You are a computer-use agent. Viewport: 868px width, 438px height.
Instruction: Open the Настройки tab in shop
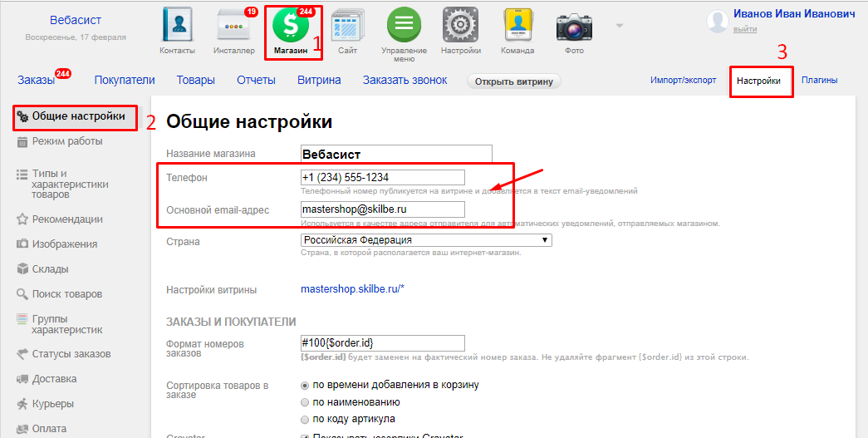coord(758,81)
